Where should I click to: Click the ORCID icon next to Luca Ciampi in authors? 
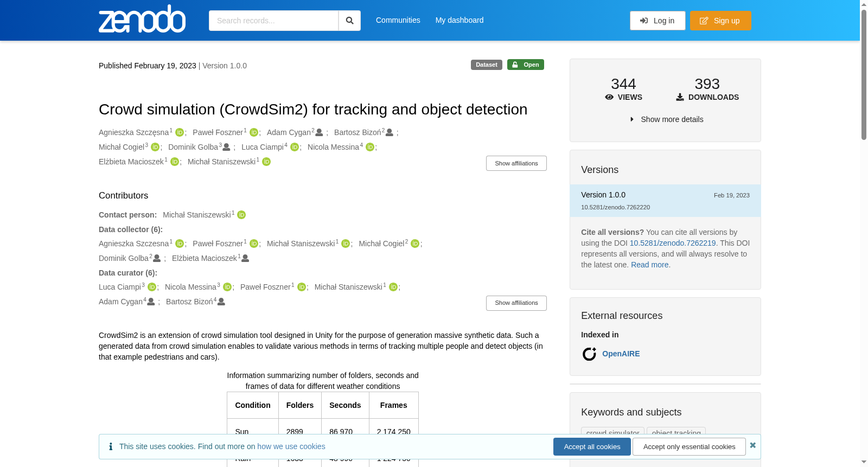[x=295, y=147]
